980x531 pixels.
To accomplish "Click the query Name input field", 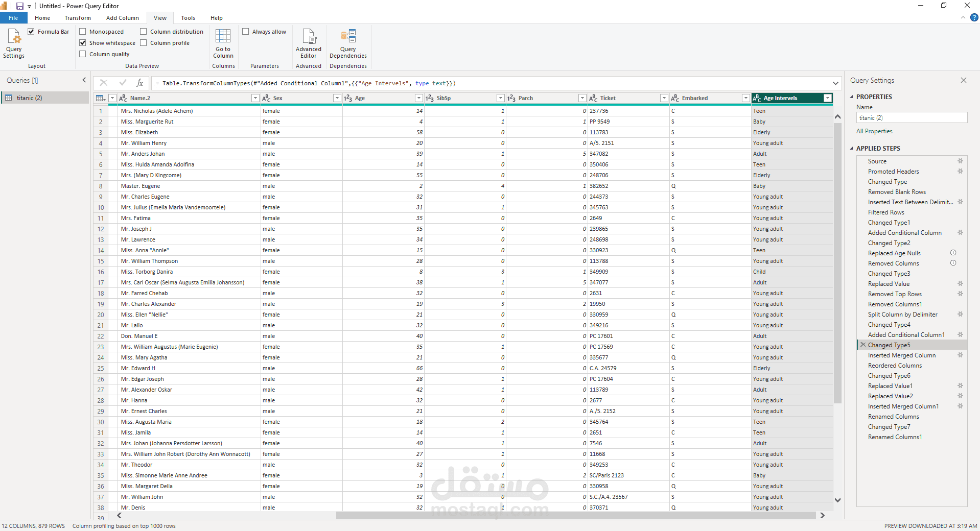I will (912, 118).
